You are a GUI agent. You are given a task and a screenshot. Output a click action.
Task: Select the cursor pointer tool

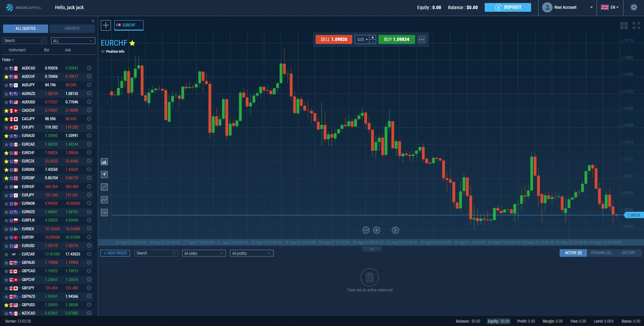pyautogui.click(x=105, y=174)
